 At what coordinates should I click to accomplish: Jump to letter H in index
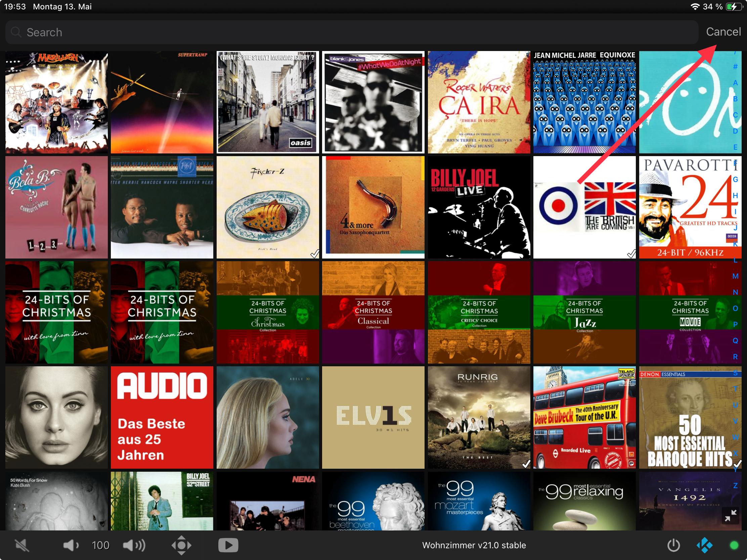click(x=735, y=195)
